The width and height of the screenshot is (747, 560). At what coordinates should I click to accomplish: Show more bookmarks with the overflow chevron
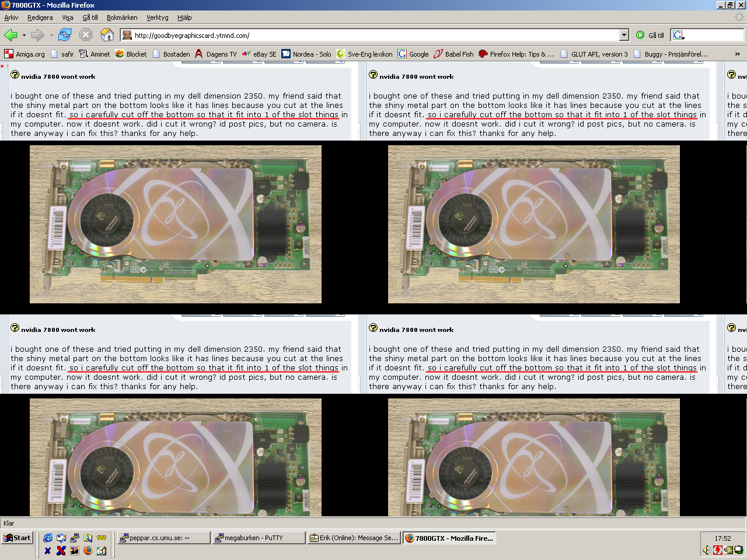click(x=737, y=54)
